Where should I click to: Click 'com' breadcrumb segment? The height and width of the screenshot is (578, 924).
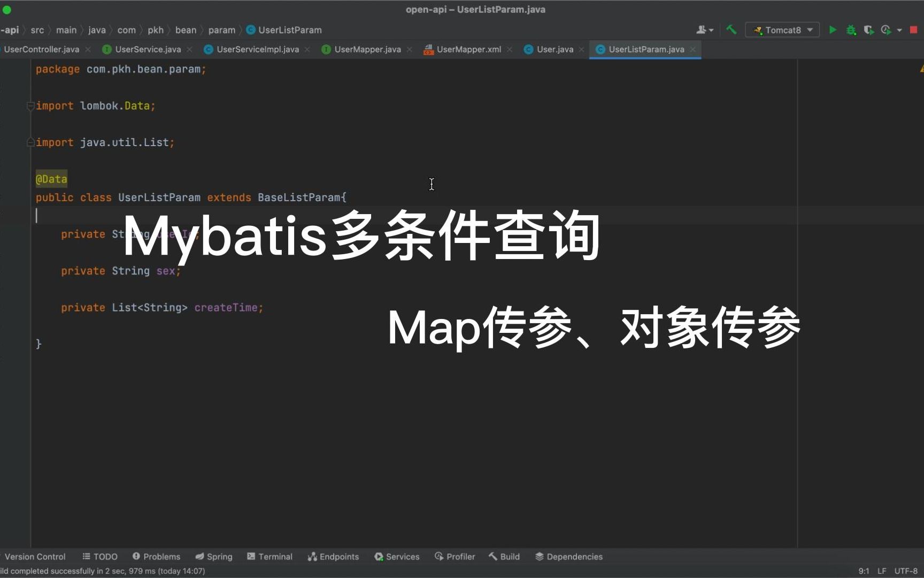(x=127, y=30)
